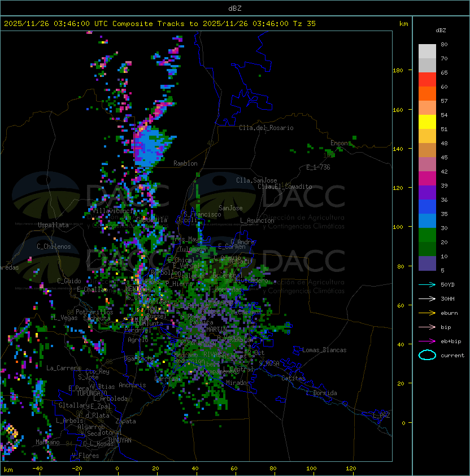The height and width of the screenshot is (476, 470).
Task: Click the 'current' legend label
Action: (452, 356)
